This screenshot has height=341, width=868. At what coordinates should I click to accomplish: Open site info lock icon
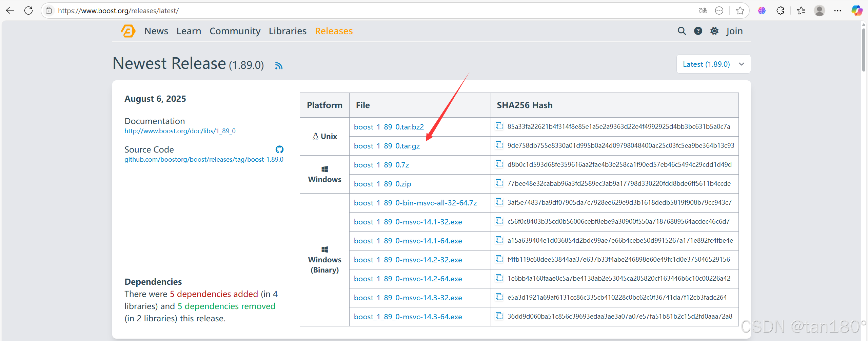pos(49,11)
